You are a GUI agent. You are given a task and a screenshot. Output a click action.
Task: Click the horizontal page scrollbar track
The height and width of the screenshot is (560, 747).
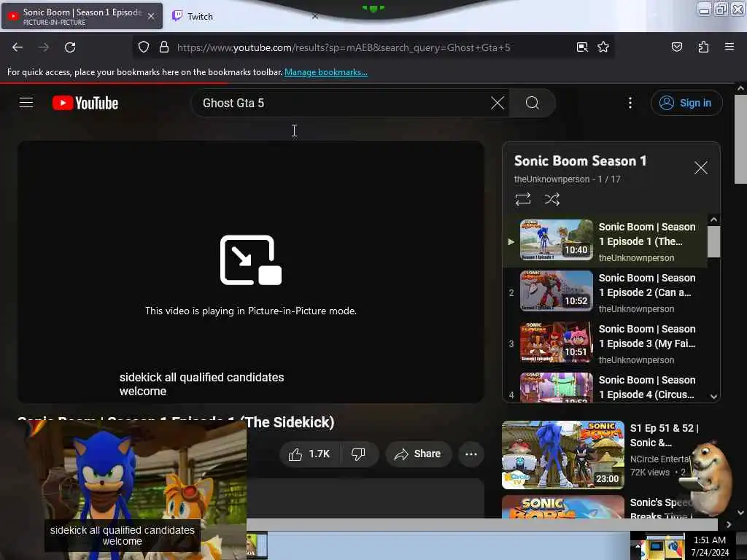coord(481,524)
